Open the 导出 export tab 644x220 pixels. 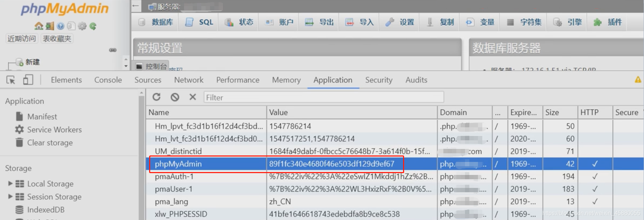(319, 22)
